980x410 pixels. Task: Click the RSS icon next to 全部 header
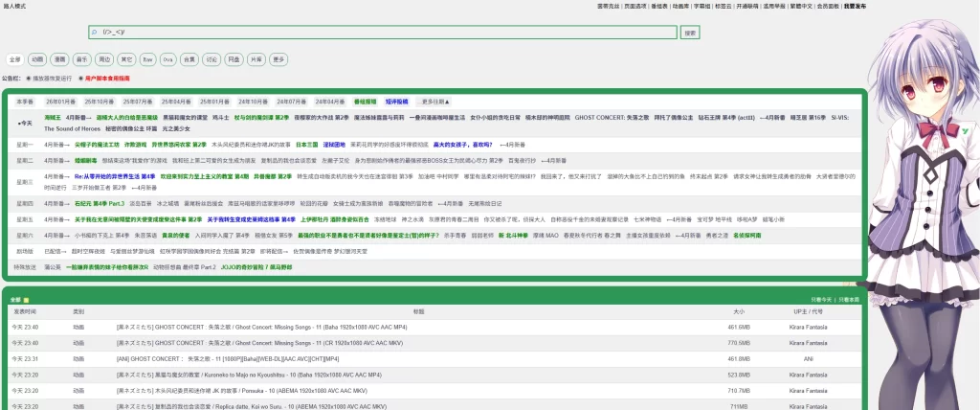click(x=26, y=301)
